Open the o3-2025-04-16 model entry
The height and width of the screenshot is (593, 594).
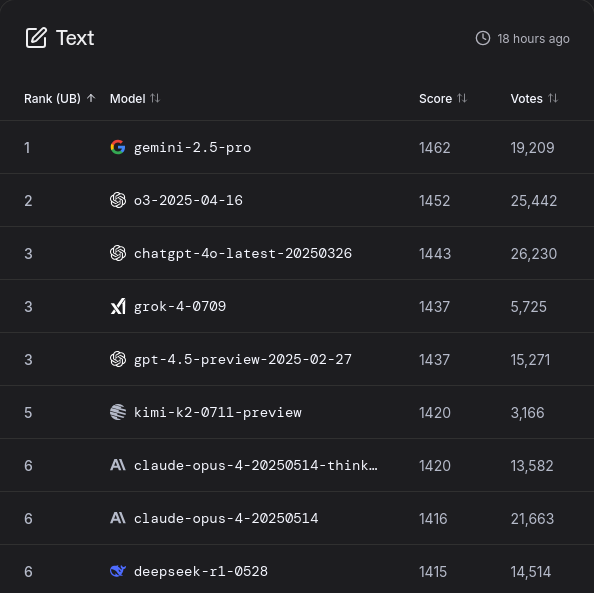(x=188, y=200)
